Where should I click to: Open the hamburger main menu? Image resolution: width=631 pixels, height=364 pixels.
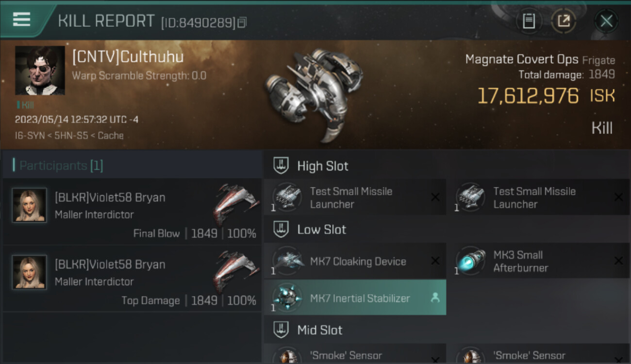click(22, 19)
